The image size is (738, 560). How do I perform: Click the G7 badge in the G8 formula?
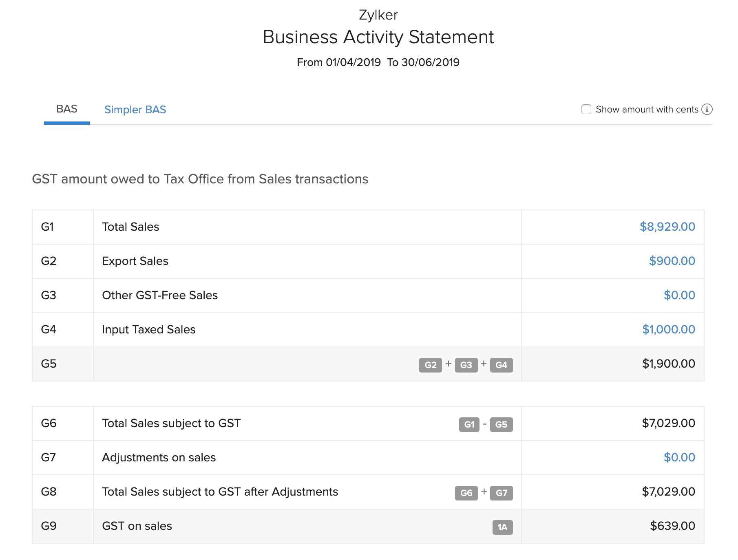pos(501,493)
